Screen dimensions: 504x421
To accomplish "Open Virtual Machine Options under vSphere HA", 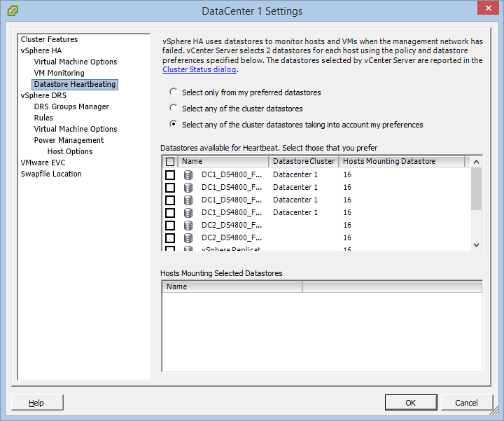I will click(x=76, y=62).
